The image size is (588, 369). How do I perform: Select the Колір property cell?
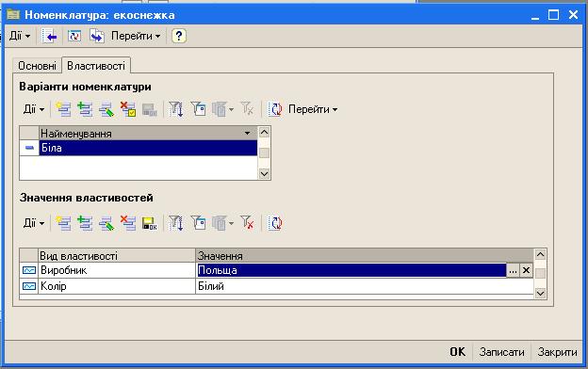(x=117, y=286)
